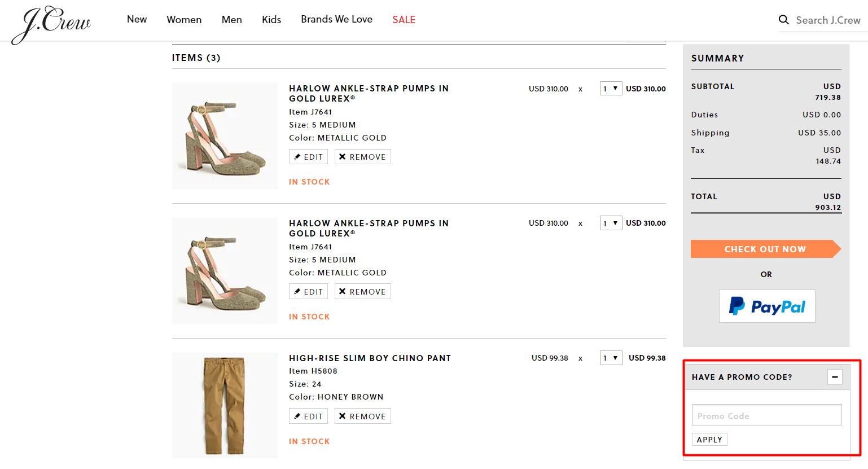Open quantity dropdown for first Harlow pumps
The height and width of the screenshot is (469, 868).
(x=611, y=89)
